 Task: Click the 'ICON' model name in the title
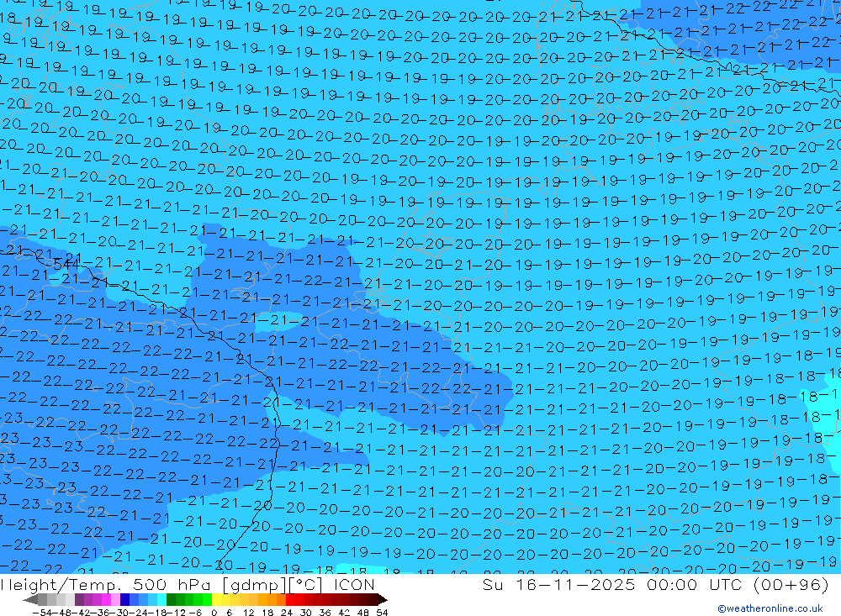(354, 585)
